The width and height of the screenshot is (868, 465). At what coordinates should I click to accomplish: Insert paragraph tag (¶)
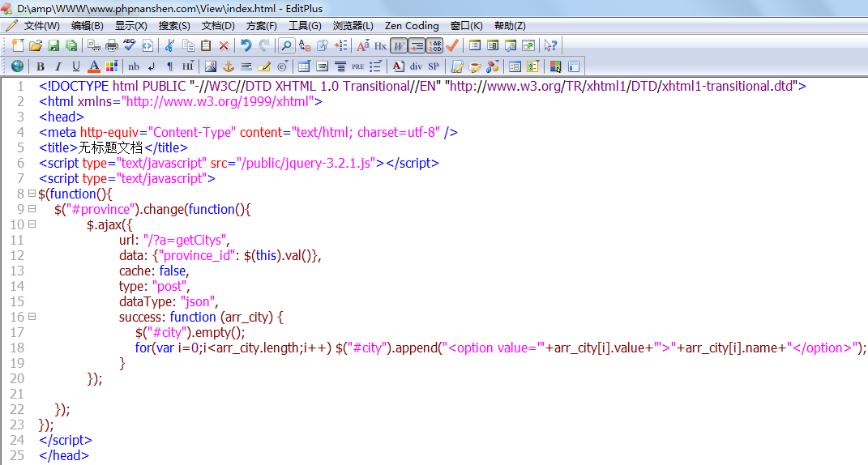[x=170, y=66]
